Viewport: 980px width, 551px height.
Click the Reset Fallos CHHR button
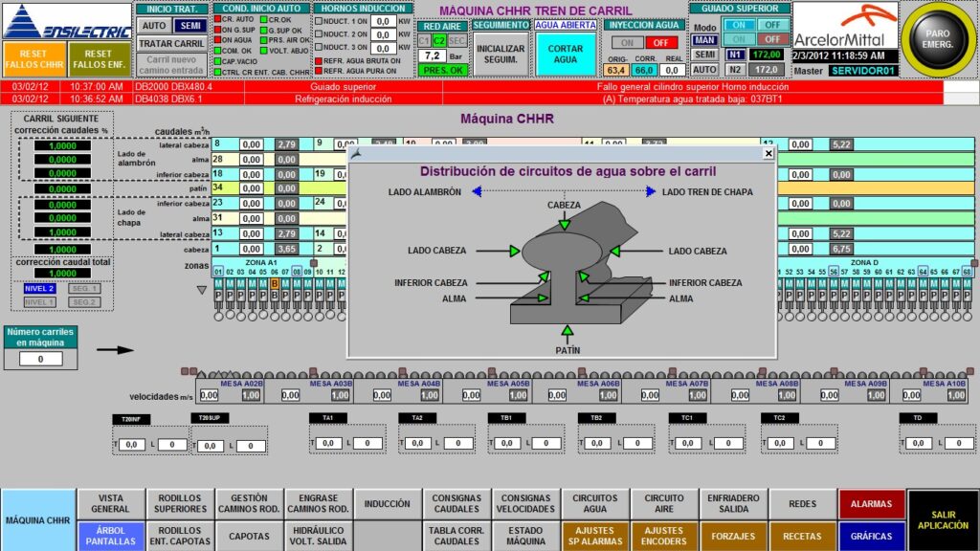(x=33, y=59)
